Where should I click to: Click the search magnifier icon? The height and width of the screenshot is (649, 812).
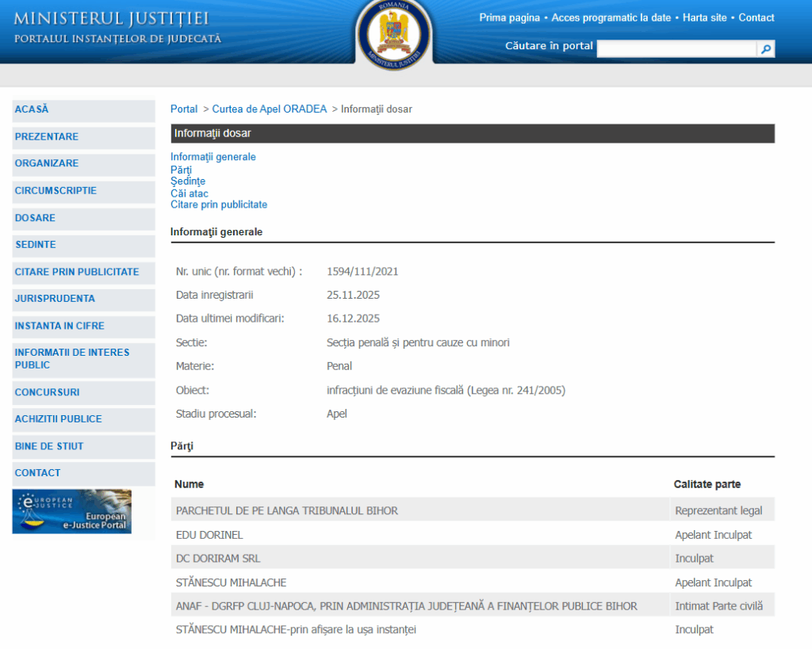pos(766,49)
